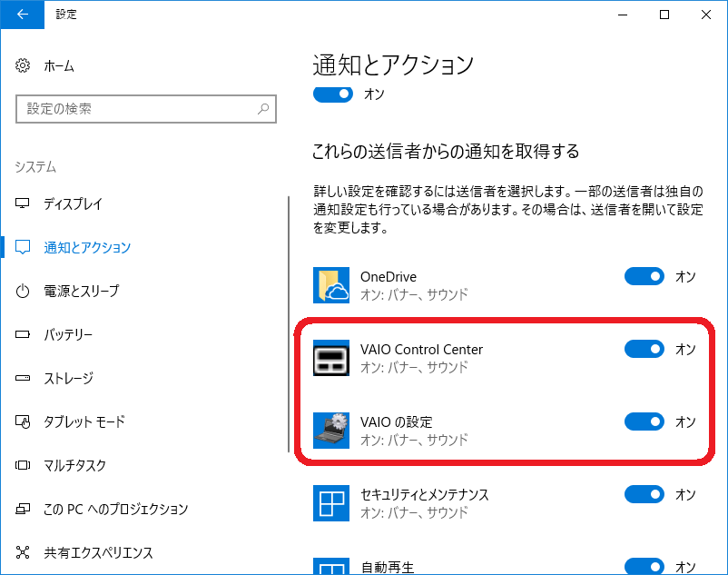Click the マルチタスク icon
Screen dimensions: 728x575
[x=23, y=465]
